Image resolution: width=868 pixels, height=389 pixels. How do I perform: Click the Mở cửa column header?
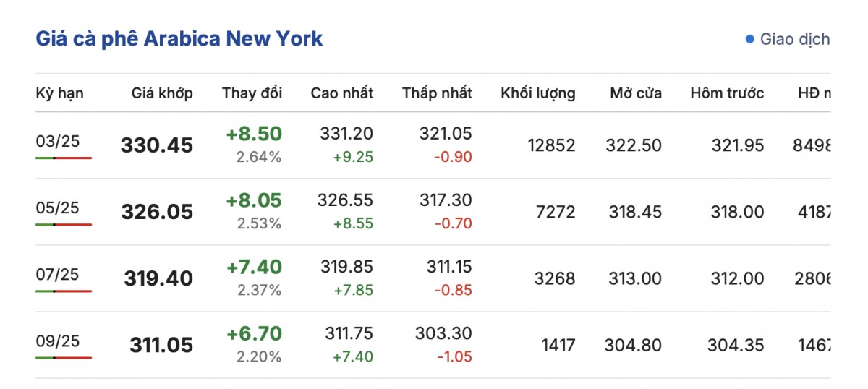(x=635, y=93)
